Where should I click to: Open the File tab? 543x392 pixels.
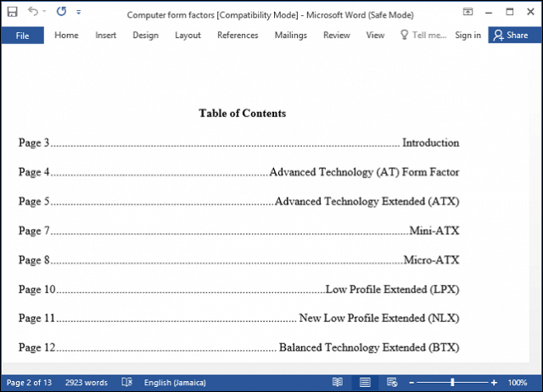23,36
